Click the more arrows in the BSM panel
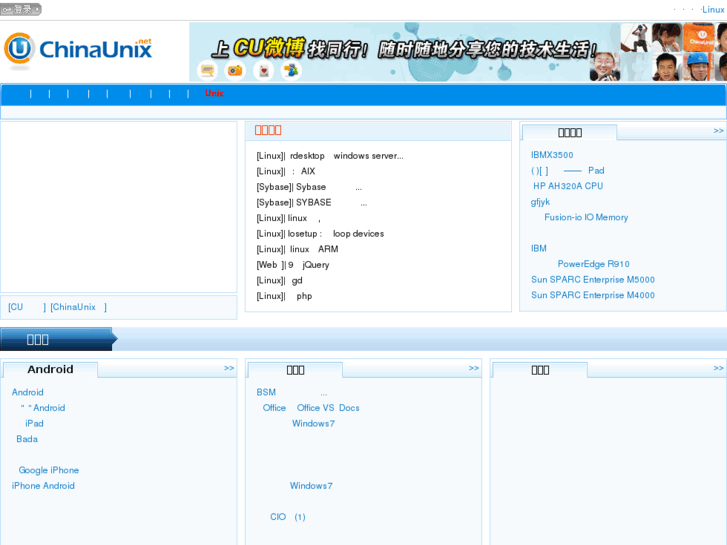Image resolution: width=727 pixels, height=545 pixels. pos(473,368)
